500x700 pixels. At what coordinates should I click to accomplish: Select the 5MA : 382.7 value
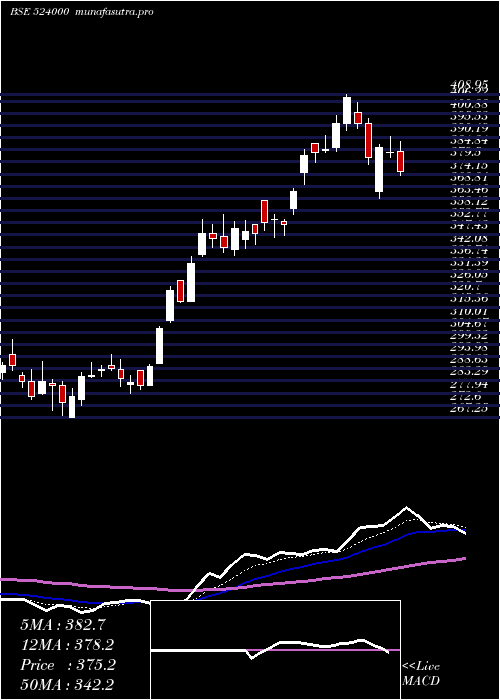(x=62, y=625)
